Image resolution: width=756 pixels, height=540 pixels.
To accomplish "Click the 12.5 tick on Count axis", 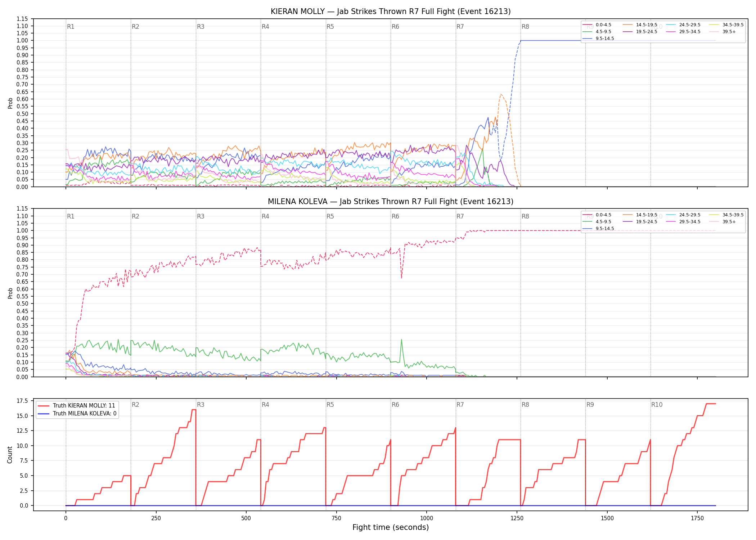I will click(22, 431).
